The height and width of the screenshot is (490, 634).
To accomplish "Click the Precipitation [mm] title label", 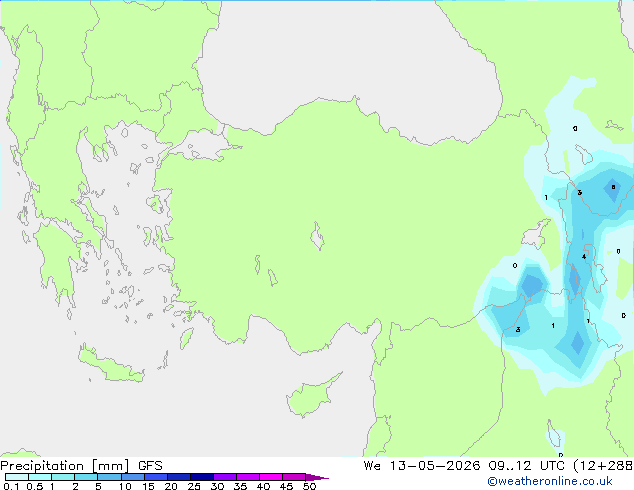I will pyautogui.click(x=65, y=466).
